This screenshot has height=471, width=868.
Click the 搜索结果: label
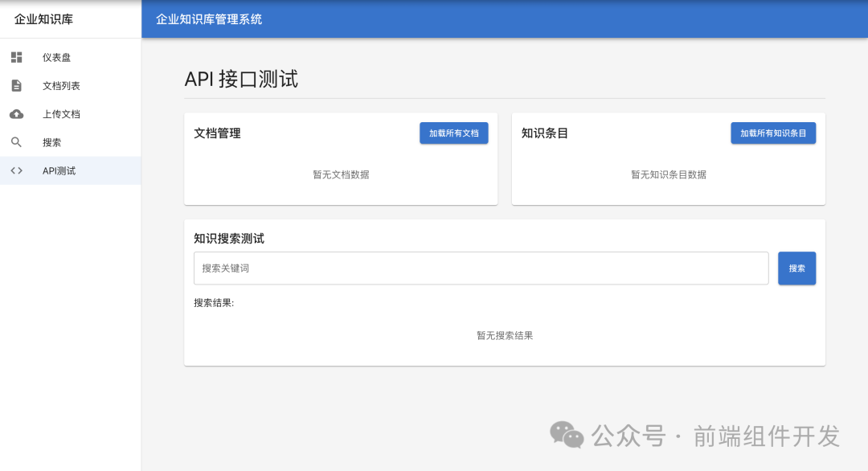click(215, 303)
